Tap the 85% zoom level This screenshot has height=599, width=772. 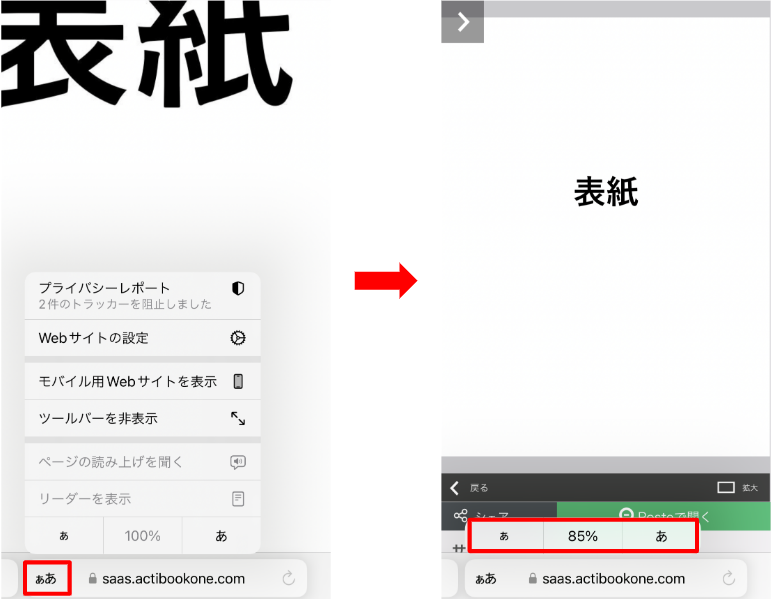(583, 536)
